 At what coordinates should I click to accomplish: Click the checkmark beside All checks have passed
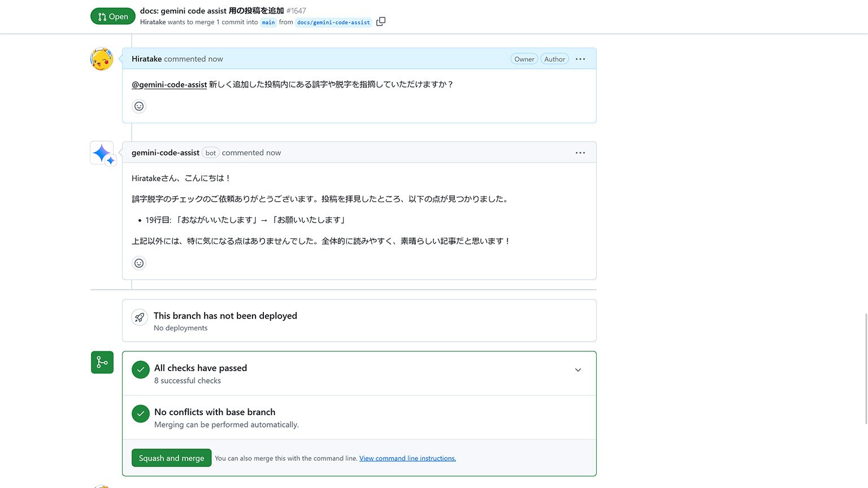tap(141, 370)
